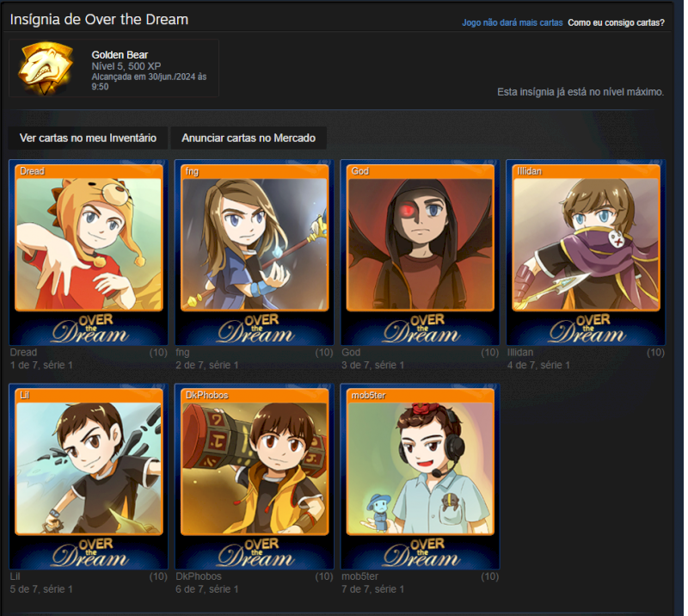Click the 'mob5ter' name below the card
Viewport: 688px width, 616px height.
tap(359, 576)
